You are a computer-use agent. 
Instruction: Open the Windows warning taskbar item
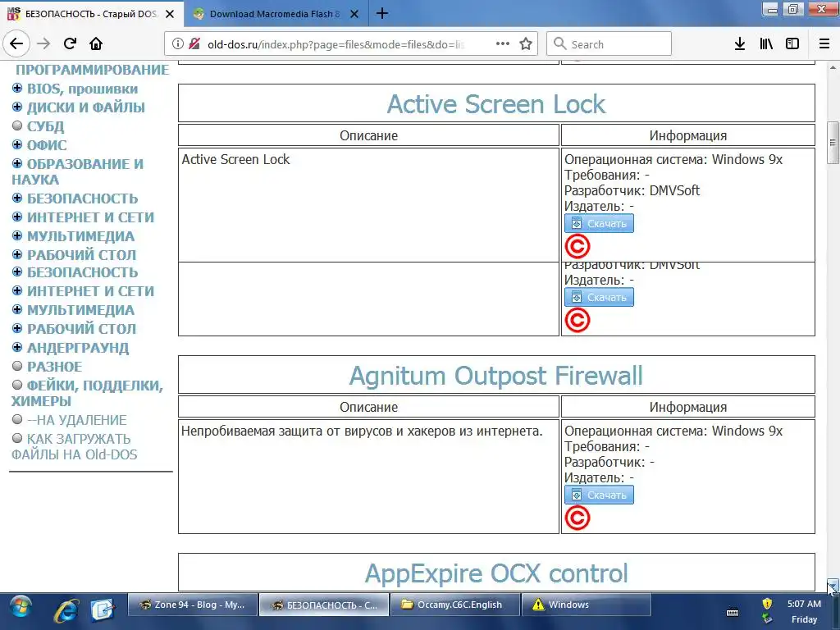pos(586,605)
